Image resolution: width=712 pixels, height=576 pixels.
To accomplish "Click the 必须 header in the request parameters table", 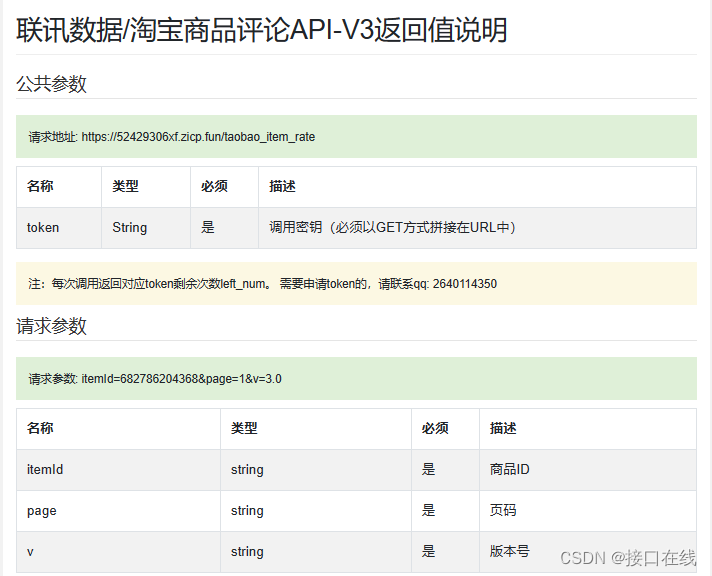I will (445, 429).
